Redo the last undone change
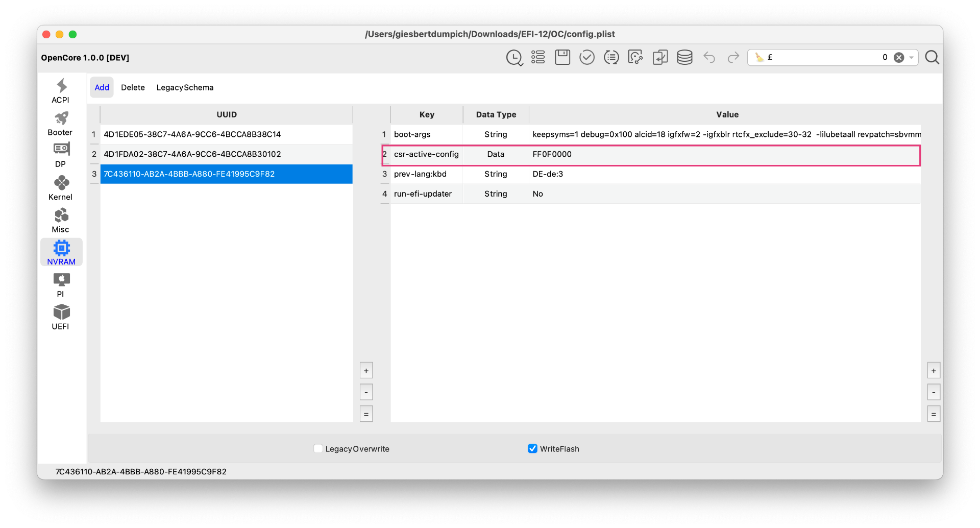The width and height of the screenshot is (980, 528). point(733,57)
